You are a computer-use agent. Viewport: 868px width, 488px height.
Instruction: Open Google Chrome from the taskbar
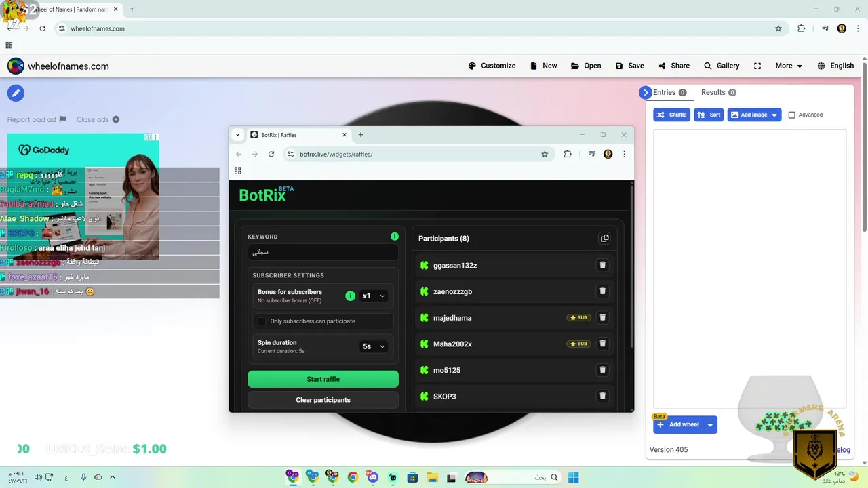pos(353,477)
